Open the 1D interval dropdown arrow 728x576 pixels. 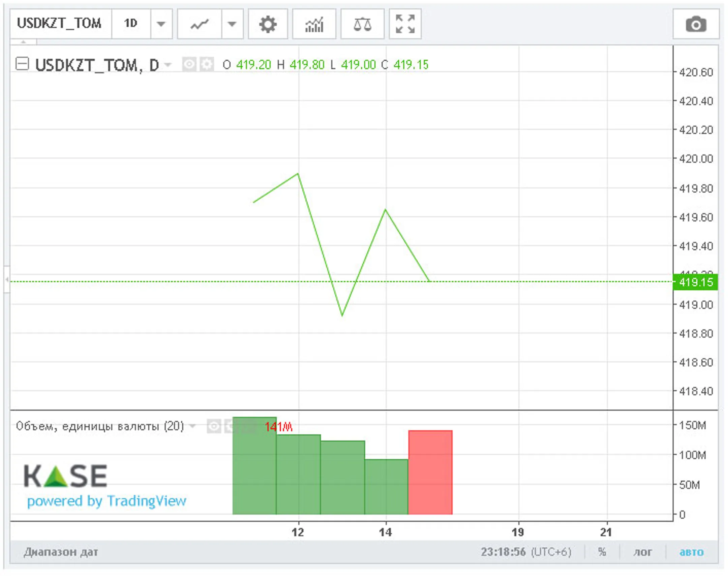[161, 24]
